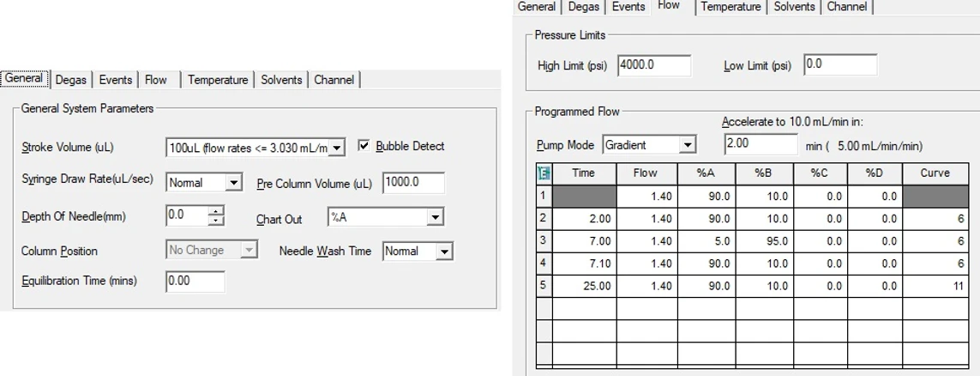Screen dimensions: 980x376
Task: Open the Stroke Volume dropdown
Action: [337, 148]
